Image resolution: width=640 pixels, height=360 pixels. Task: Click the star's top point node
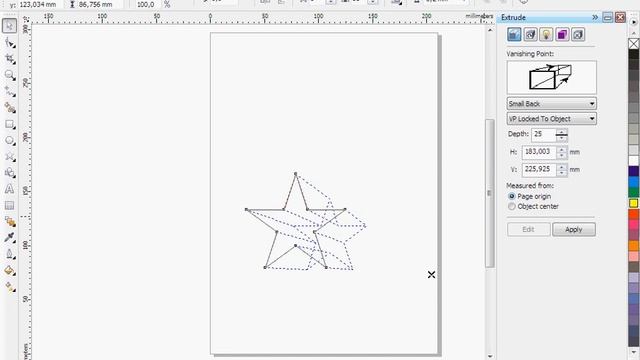[x=296, y=174]
